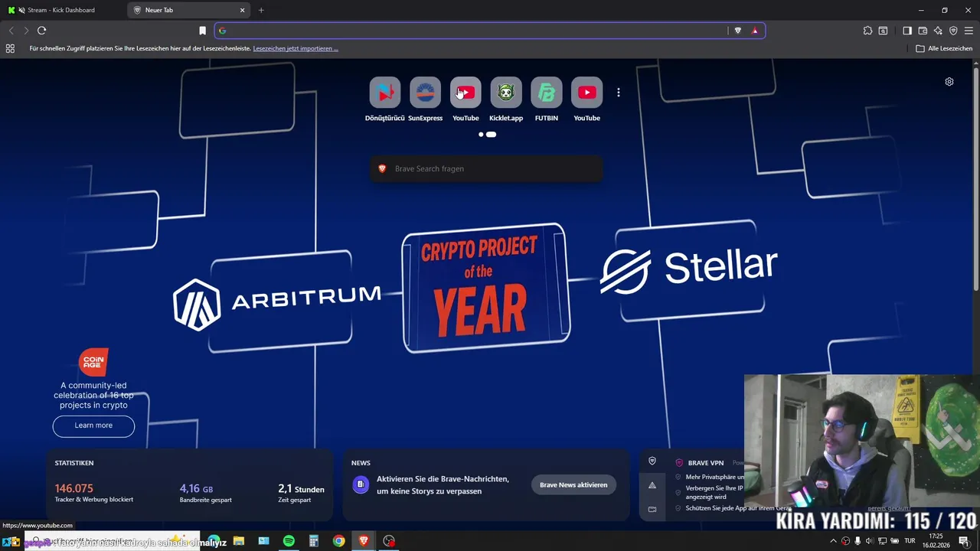Open the apps grid icon on bookmarks bar
The width and height of the screenshot is (980, 551).
point(10,48)
